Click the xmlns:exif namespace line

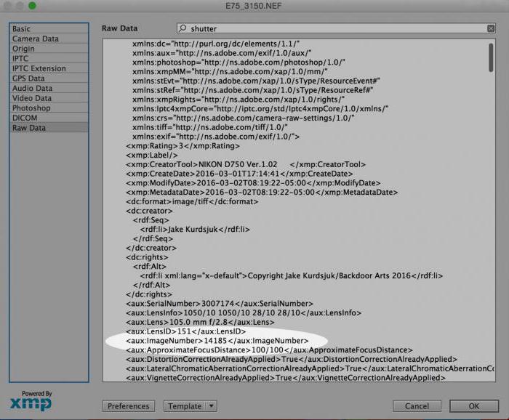[x=216, y=137]
